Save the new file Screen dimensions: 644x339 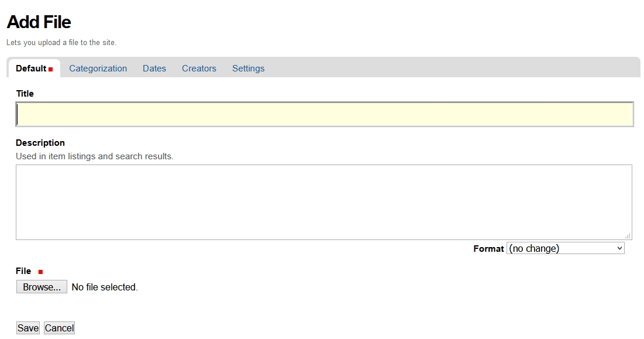pyautogui.click(x=27, y=328)
